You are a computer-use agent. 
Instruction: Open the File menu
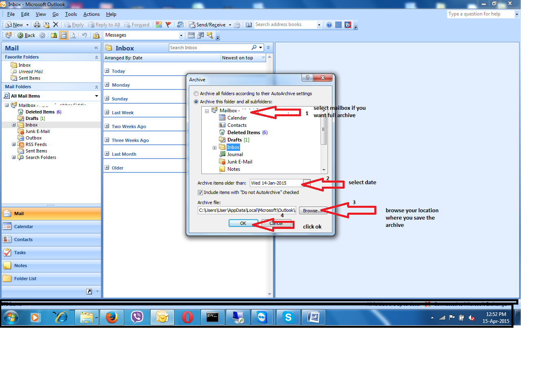[11, 14]
